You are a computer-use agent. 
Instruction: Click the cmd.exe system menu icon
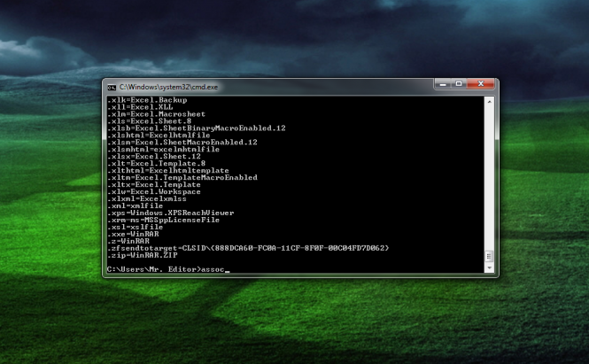pyautogui.click(x=111, y=87)
